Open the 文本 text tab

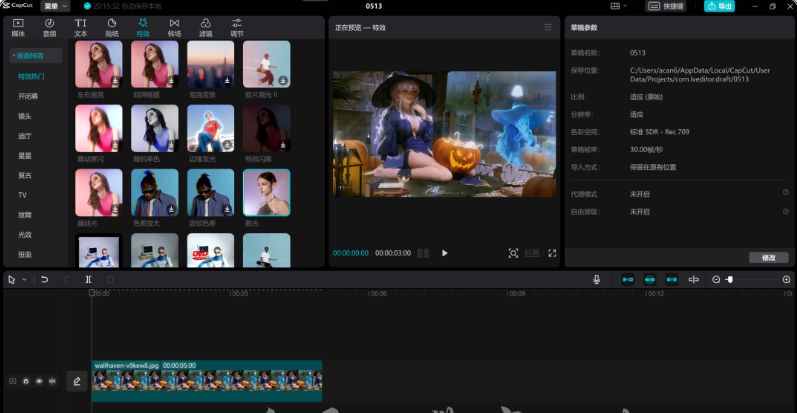[x=80, y=27]
